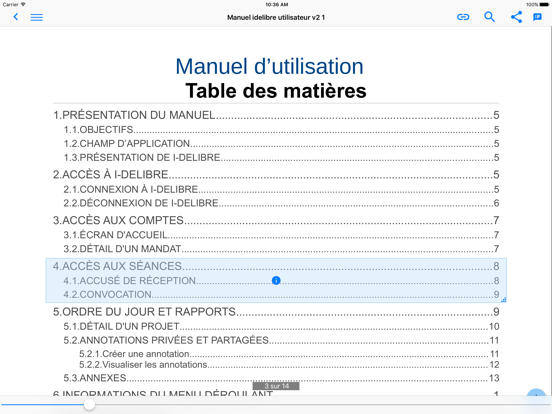
Task: Click the page slider thumb
Action: 89,404
